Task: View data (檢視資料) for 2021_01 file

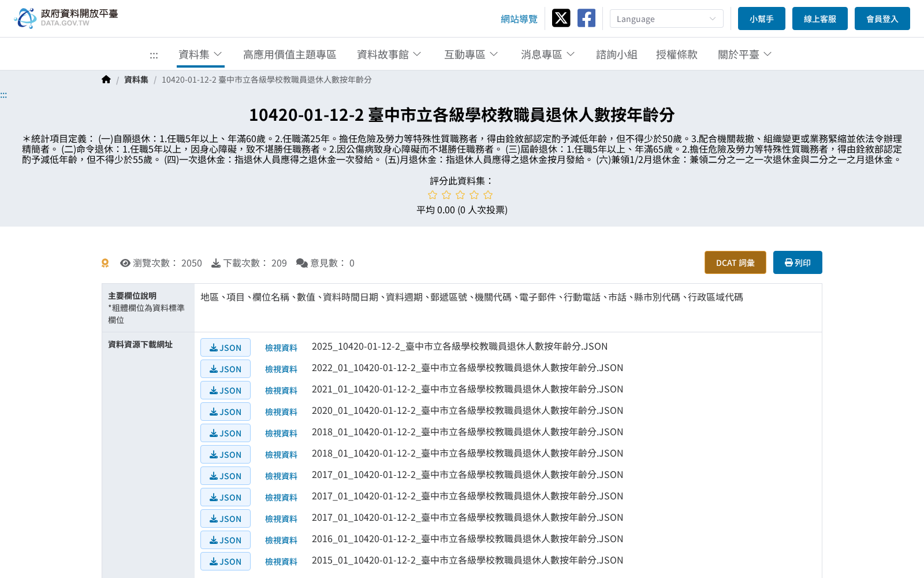Action: (x=281, y=390)
